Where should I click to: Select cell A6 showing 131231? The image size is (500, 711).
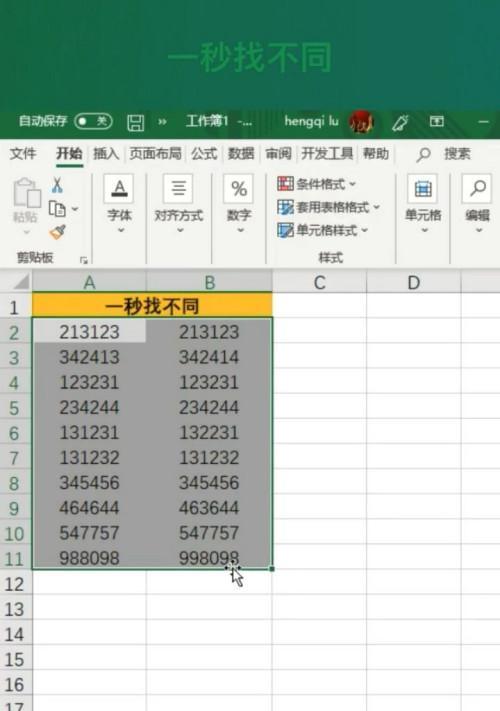[x=89, y=432]
